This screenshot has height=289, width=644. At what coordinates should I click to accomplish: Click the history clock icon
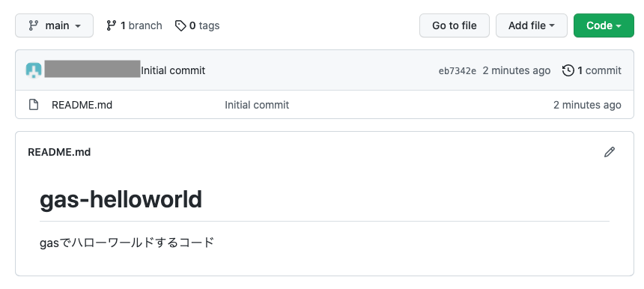click(x=568, y=70)
